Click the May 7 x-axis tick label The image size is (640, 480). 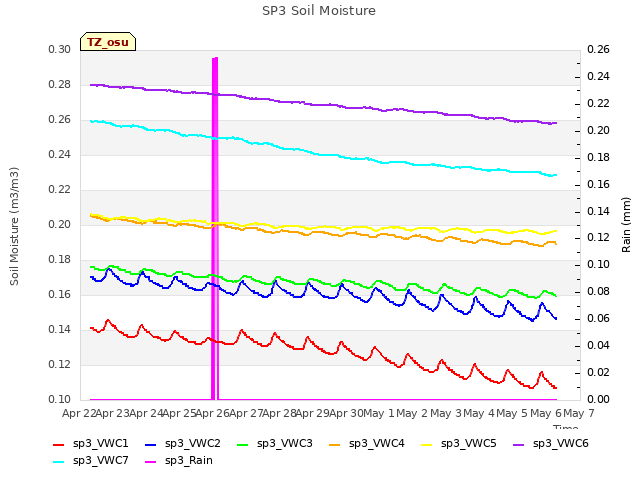click(x=579, y=413)
